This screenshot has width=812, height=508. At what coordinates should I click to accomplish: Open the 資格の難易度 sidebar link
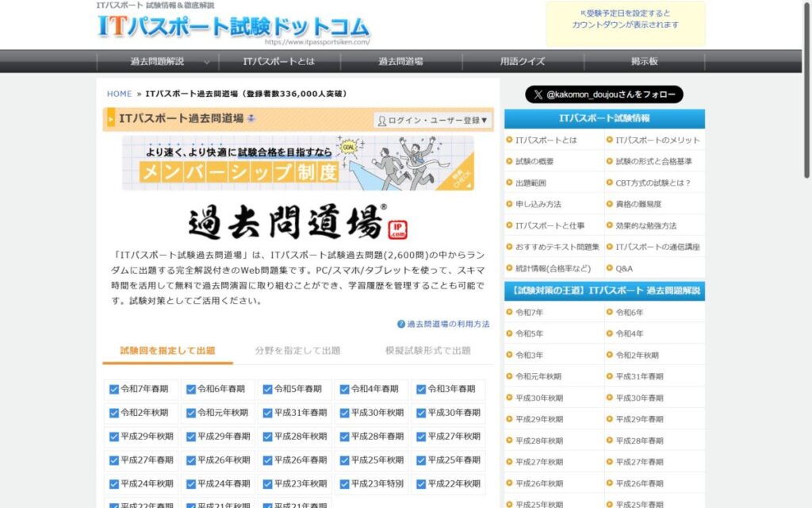pos(638,204)
